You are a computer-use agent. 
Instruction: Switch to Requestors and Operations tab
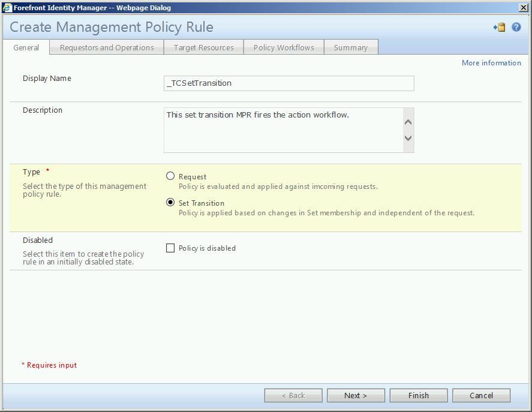[x=107, y=47]
